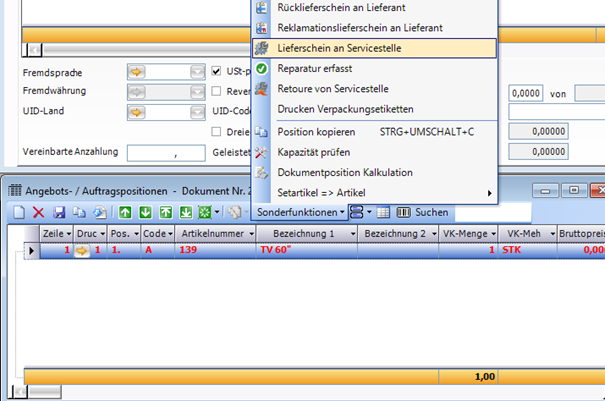Screen dimensions: 605x401
Task: Open Setartikel => Artikel submenu
Action: [372, 192]
